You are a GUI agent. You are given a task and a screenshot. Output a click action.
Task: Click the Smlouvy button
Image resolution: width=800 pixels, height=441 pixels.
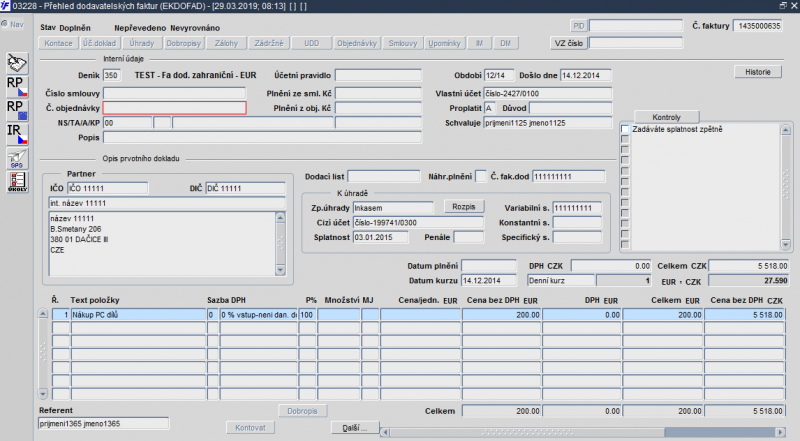[403, 43]
